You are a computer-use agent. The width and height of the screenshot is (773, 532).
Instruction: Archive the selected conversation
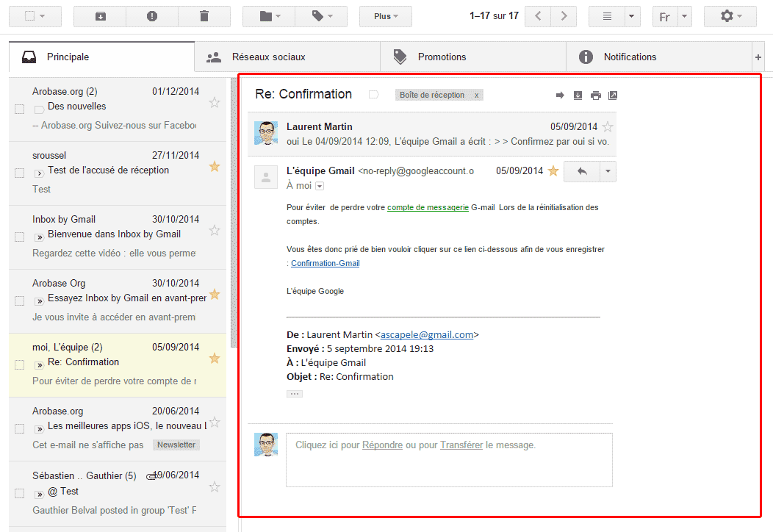(100, 16)
